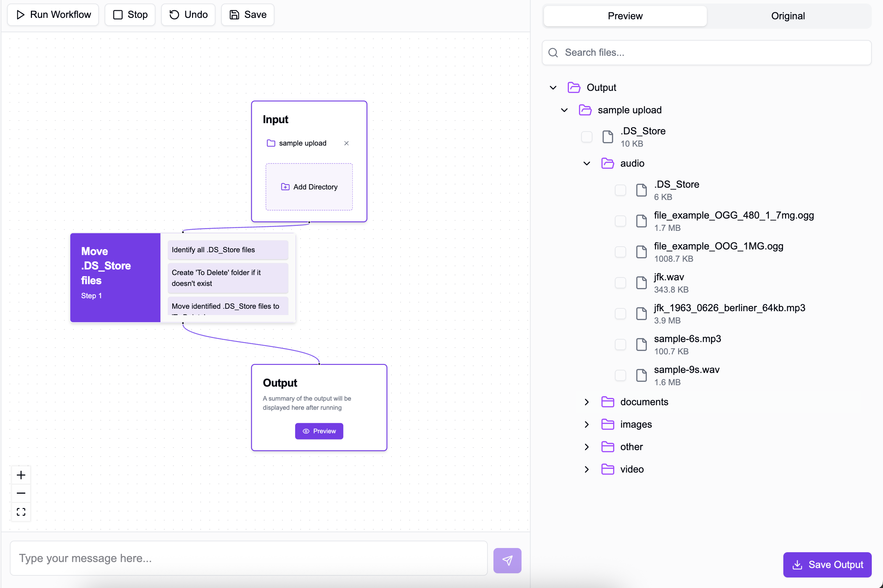Click 'Move identified .DS_Store files to' substep
The image size is (883, 588).
pyautogui.click(x=228, y=306)
